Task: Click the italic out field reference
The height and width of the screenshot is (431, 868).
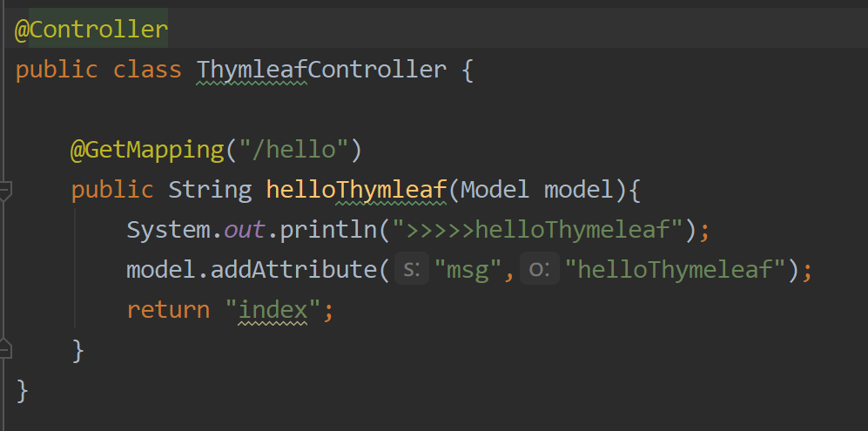Action: 245,230
